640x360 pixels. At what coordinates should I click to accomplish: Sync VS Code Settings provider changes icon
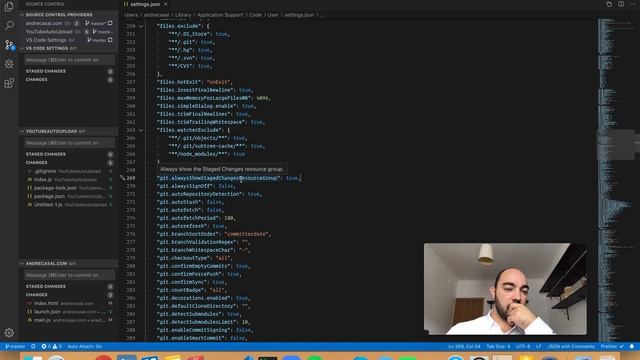[110, 40]
